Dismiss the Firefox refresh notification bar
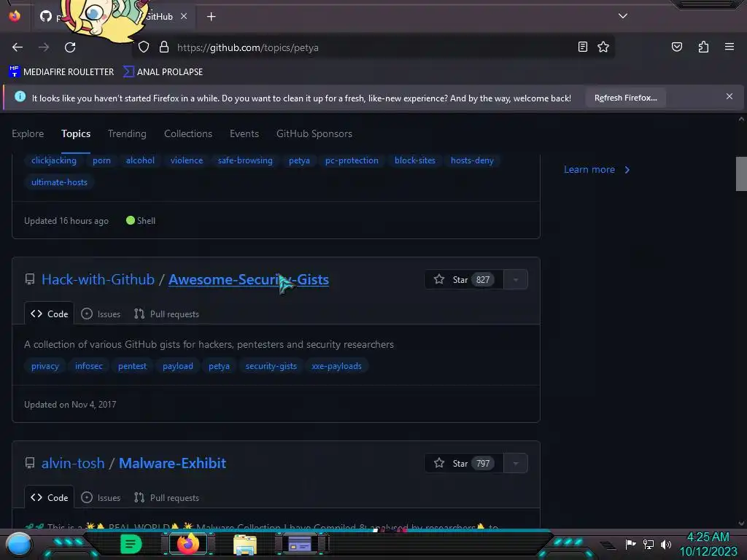Image resolution: width=747 pixels, height=560 pixels. click(x=729, y=96)
